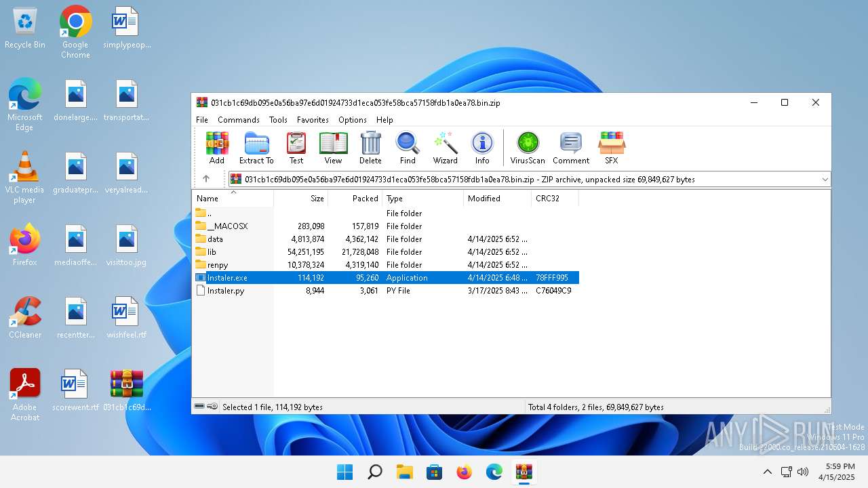Open the View toolbar icon
Viewport: 868px width, 488px height.
pyautogui.click(x=333, y=148)
